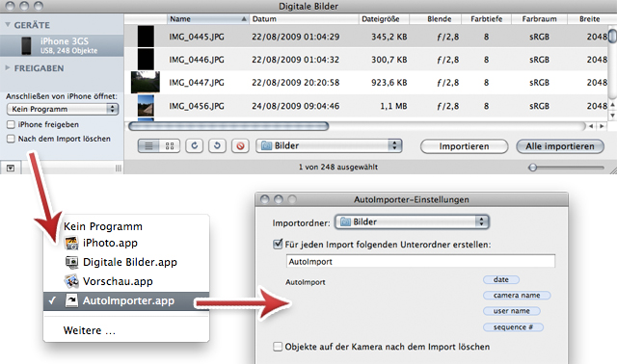Choose Digitale Bilder.app menu entry

click(126, 262)
